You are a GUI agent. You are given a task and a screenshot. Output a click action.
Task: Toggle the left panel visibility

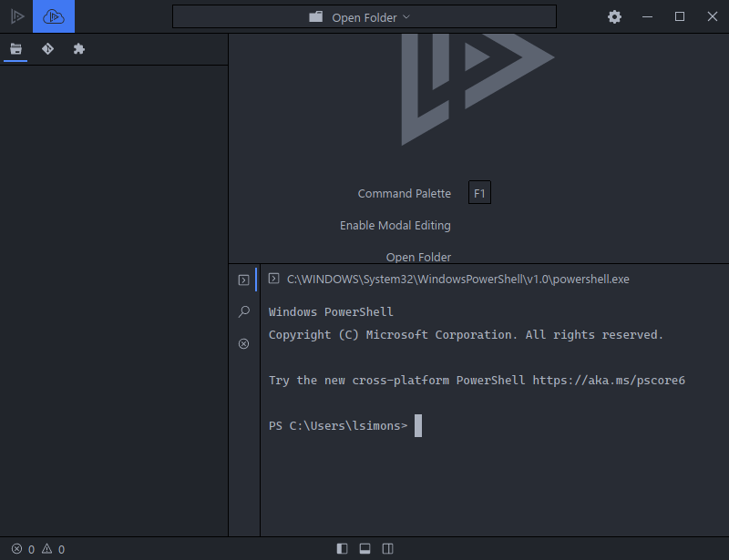tap(343, 549)
